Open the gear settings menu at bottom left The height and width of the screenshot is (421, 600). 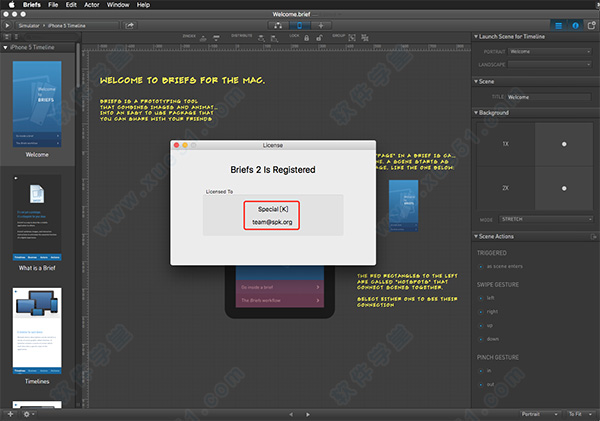28,414
